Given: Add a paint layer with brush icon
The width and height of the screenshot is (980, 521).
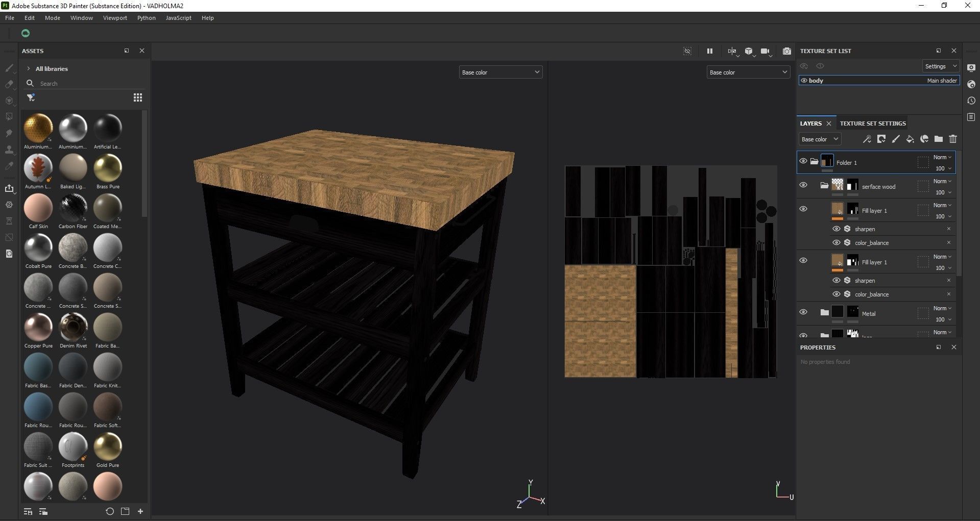Looking at the screenshot, I should (x=895, y=139).
